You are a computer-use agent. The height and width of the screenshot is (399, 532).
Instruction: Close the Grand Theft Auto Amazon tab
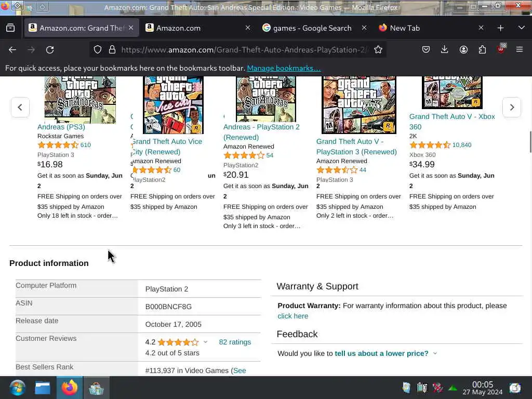click(x=131, y=28)
